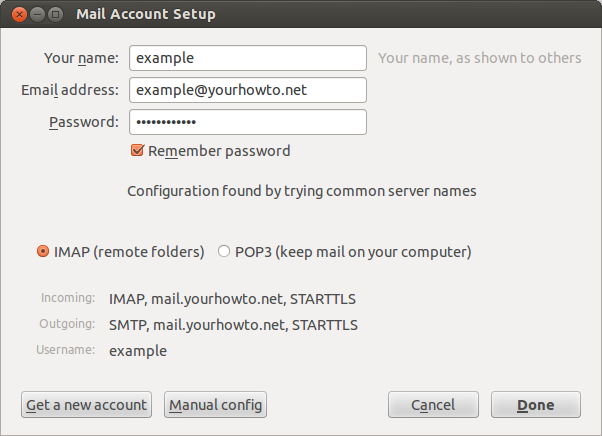Viewport: 602px width, 436px height.
Task: Cancel the account setup
Action: 433,405
